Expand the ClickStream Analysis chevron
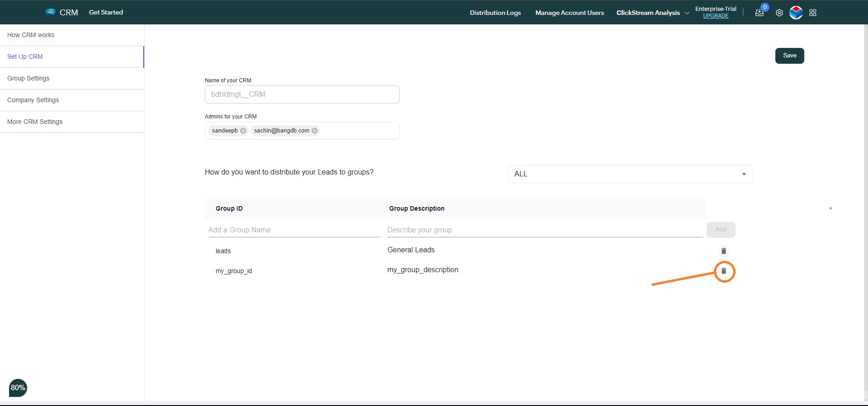This screenshot has height=406, width=868. [687, 13]
